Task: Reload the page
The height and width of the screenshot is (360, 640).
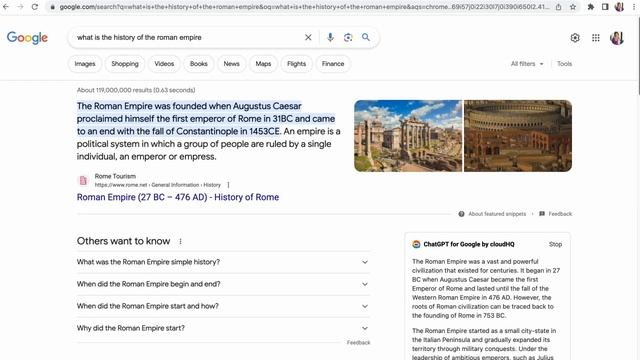Action: pyautogui.click(x=35, y=7)
